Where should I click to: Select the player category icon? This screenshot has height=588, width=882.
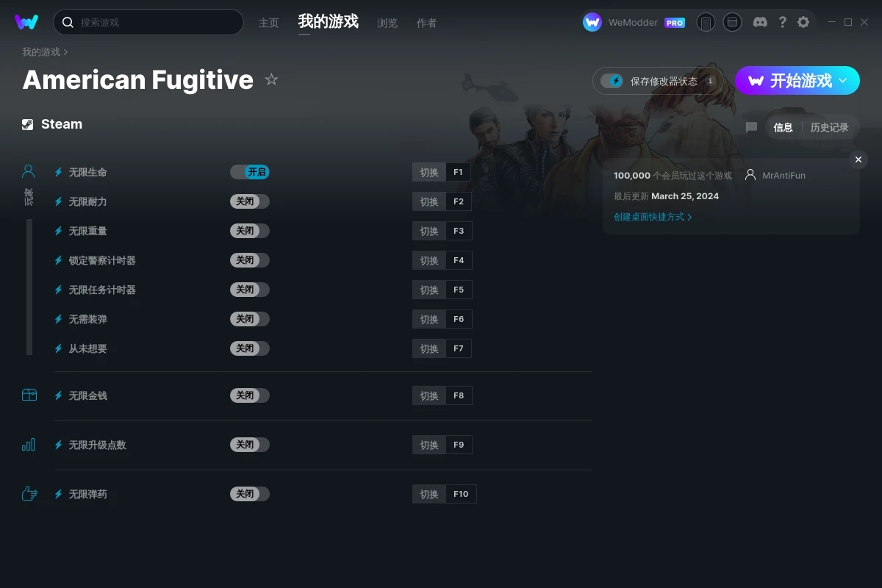coord(29,172)
